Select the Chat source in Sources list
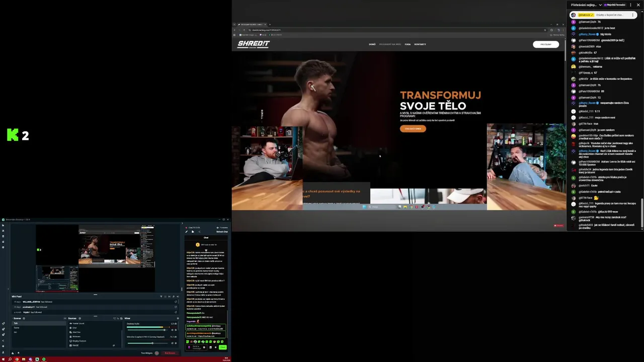The height and width of the screenshot is (362, 644). 95,328
